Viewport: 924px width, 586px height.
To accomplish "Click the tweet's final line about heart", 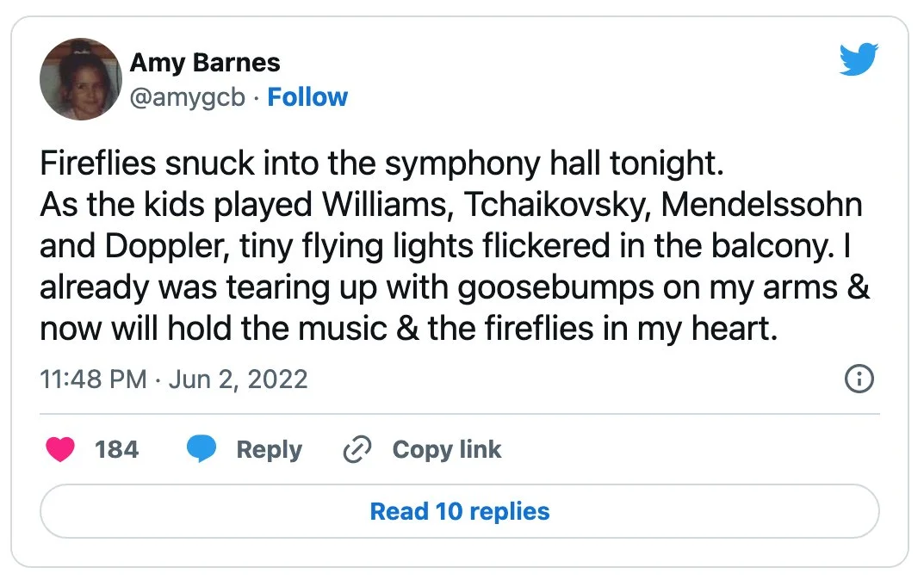I will click(408, 328).
